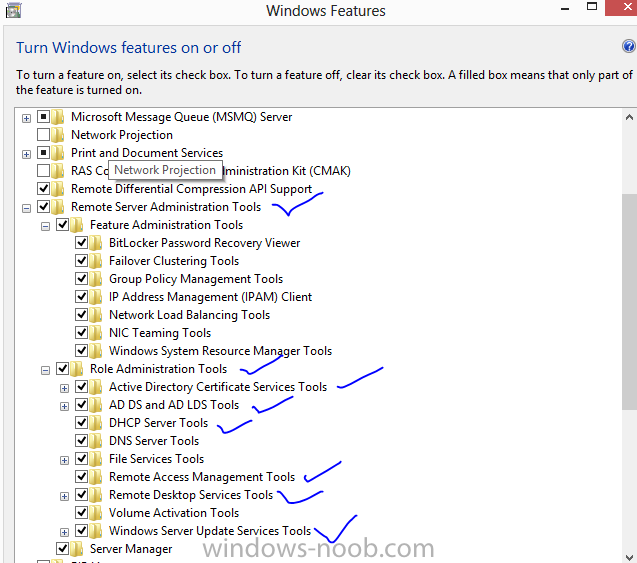Click folder icon beside Microsoft Message Queue Server
The height and width of the screenshot is (563, 637).
click(58, 117)
